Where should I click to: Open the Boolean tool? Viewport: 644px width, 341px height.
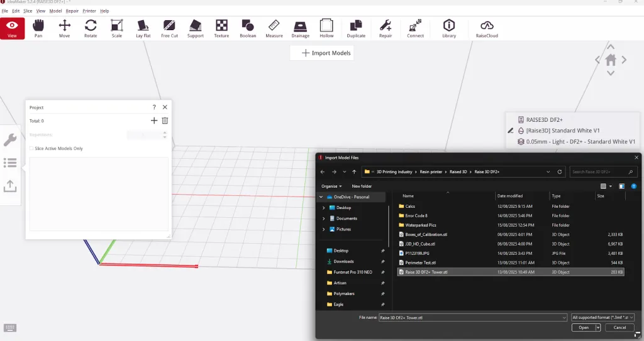point(248,28)
